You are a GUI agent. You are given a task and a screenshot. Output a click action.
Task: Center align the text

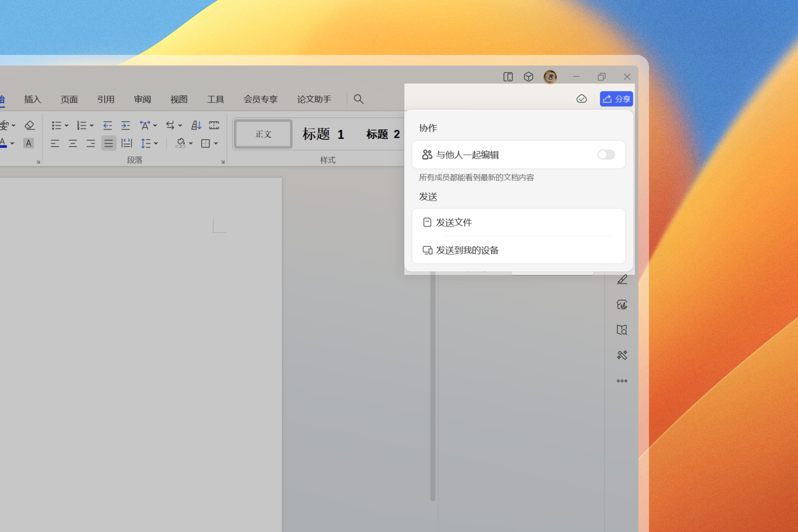73,143
